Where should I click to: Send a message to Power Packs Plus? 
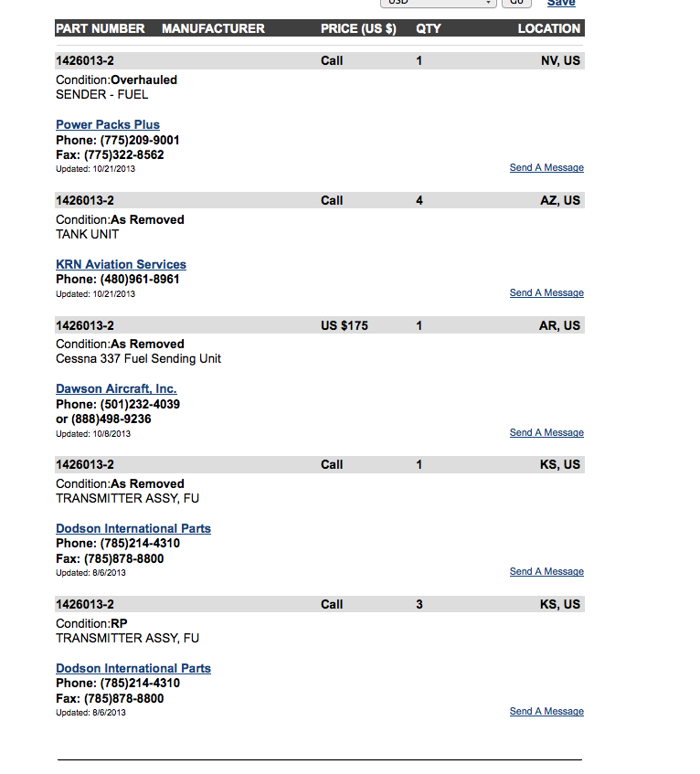(546, 168)
